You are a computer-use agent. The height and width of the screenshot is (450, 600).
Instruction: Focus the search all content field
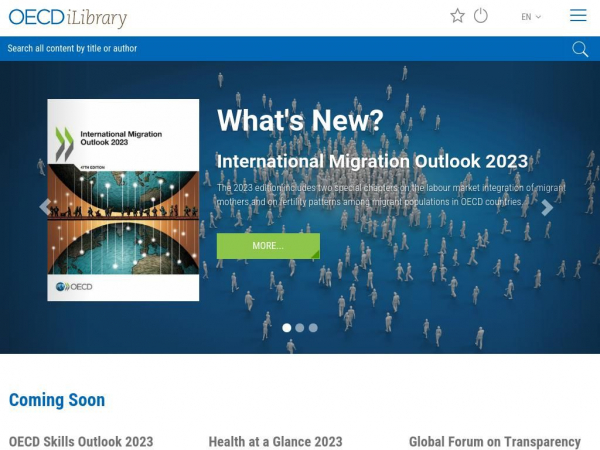click(283, 49)
